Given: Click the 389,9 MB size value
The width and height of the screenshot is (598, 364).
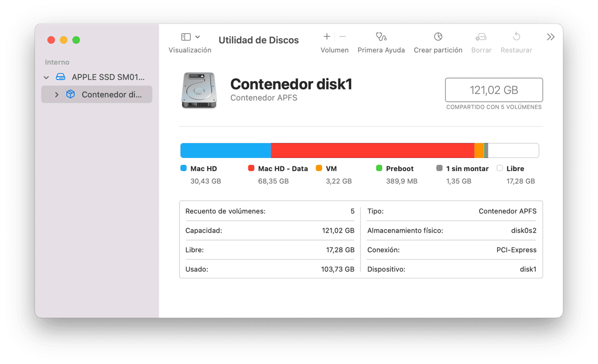Looking at the screenshot, I should pyautogui.click(x=402, y=182).
